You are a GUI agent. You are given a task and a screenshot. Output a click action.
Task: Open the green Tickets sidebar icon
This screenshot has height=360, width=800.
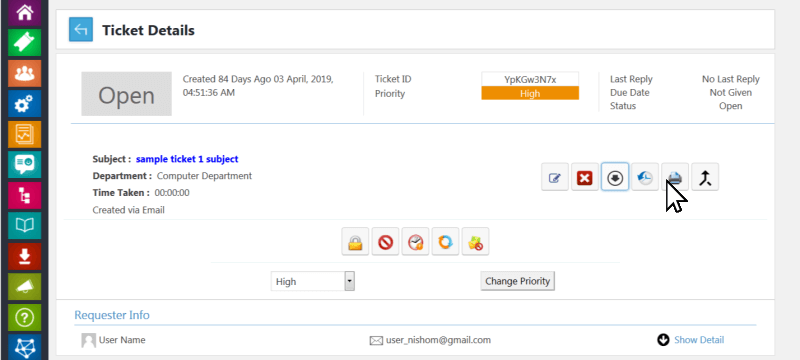24,43
